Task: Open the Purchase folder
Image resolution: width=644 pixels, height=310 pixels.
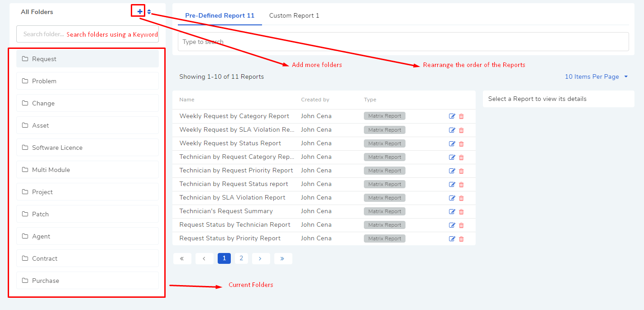Action: (87, 281)
